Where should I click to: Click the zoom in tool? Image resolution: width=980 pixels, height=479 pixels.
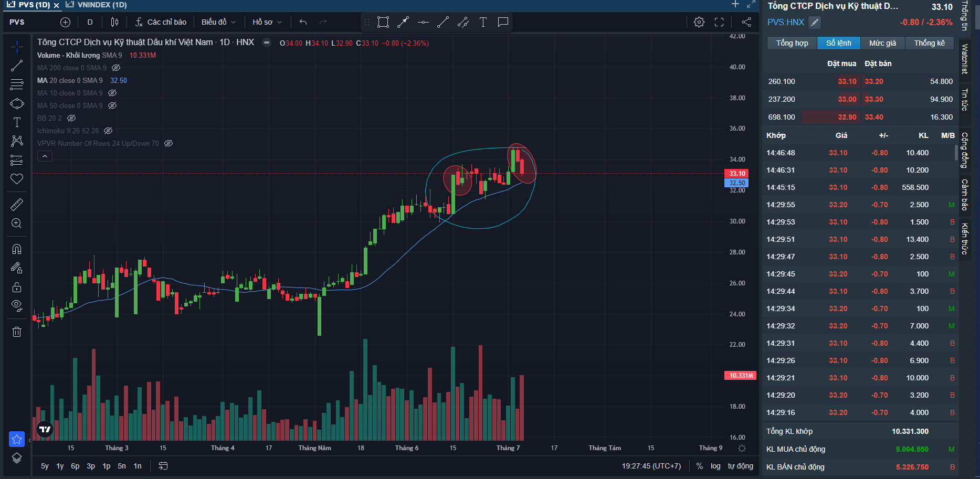click(17, 223)
